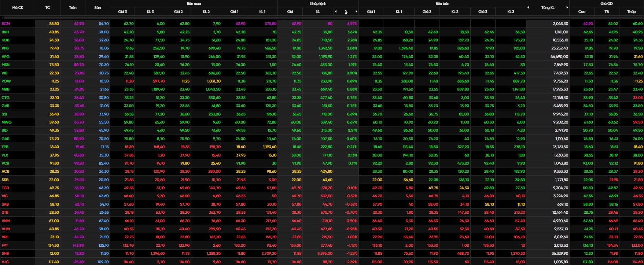The width and height of the screenshot is (644, 265).
Task: Select the SAB ticker
Action: (5, 204)
